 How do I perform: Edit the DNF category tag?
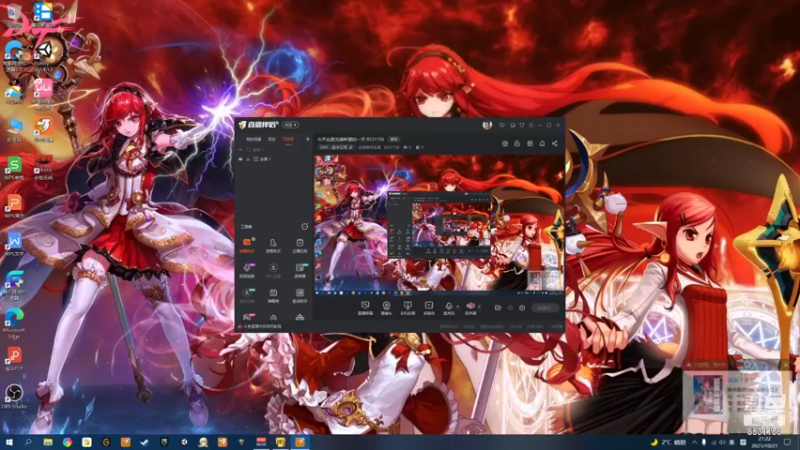tap(336, 147)
